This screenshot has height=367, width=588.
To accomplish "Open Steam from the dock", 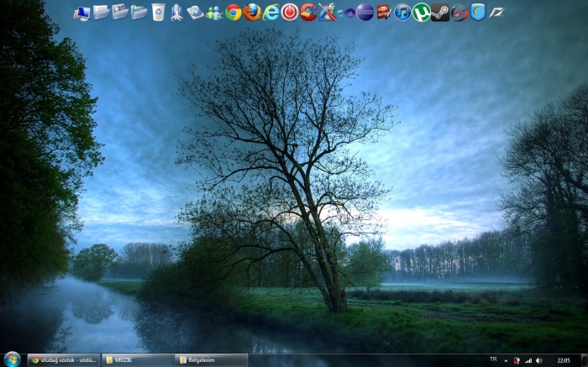I will [x=440, y=12].
